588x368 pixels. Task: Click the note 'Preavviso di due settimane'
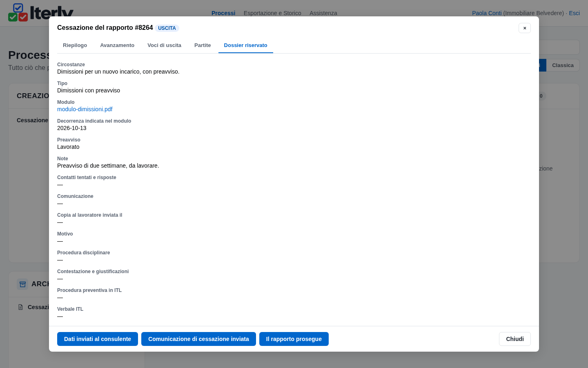click(x=108, y=166)
